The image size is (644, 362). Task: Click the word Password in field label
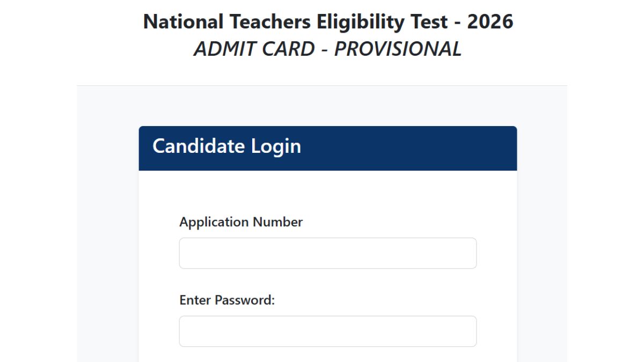tap(245, 300)
